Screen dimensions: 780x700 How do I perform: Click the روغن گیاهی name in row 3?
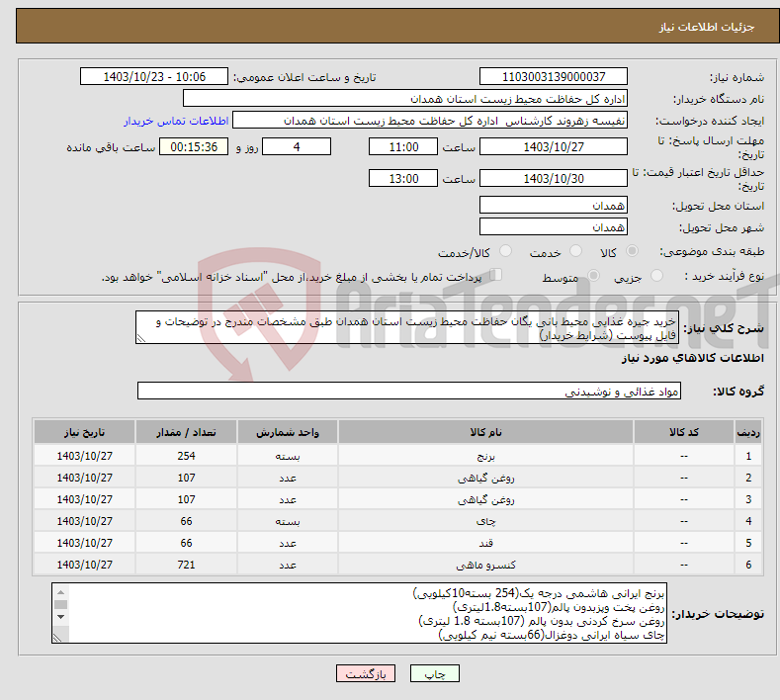coord(485,499)
